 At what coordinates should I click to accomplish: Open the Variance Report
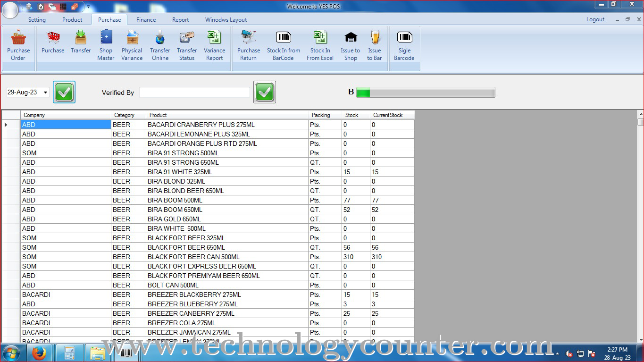click(214, 46)
